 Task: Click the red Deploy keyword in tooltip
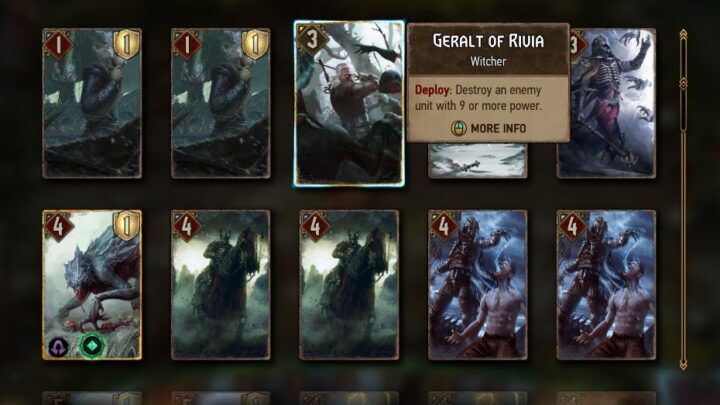433,90
